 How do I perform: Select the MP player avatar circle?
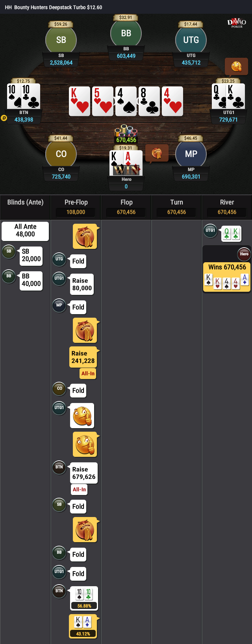[191, 154]
